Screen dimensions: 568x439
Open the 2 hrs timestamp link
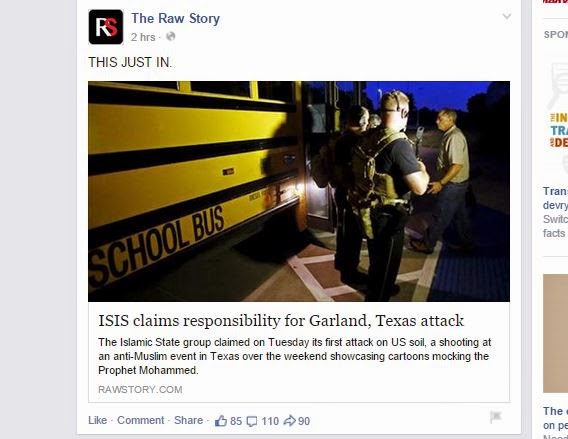pos(143,37)
